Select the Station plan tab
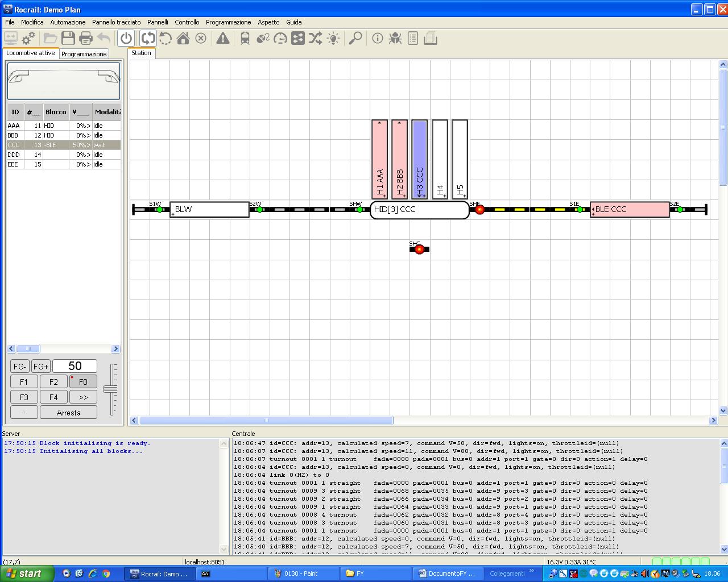 click(141, 53)
